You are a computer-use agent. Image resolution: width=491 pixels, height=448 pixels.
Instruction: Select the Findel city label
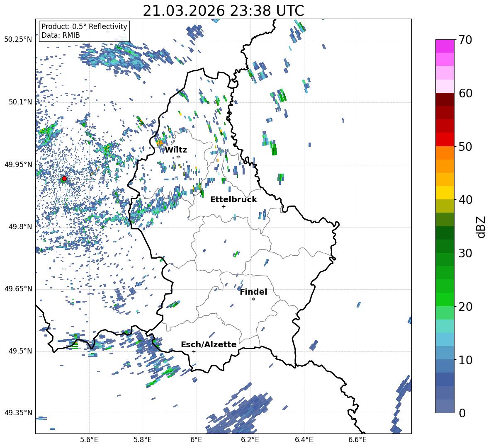coord(253,292)
